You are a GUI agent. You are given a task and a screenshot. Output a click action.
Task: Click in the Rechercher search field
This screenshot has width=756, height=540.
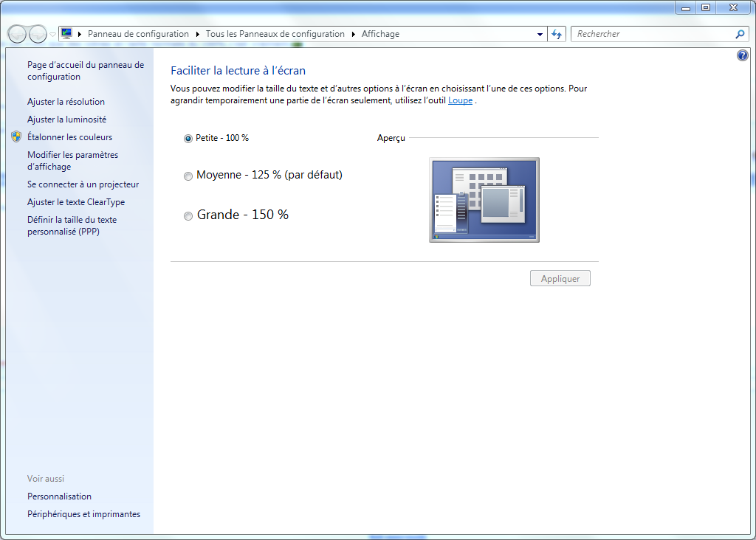coord(650,34)
